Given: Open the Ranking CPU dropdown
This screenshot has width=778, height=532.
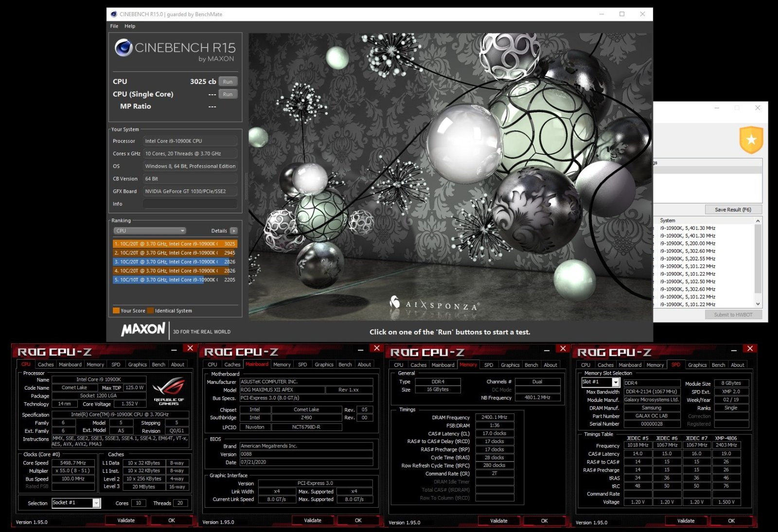Looking at the screenshot, I should (x=150, y=231).
